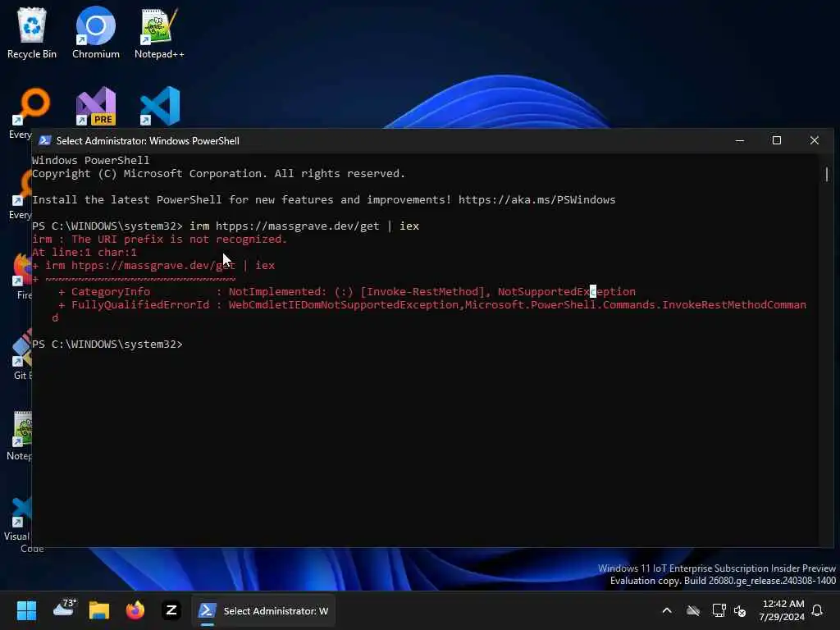Click the PowerShell icon in the window title bar

(x=45, y=140)
